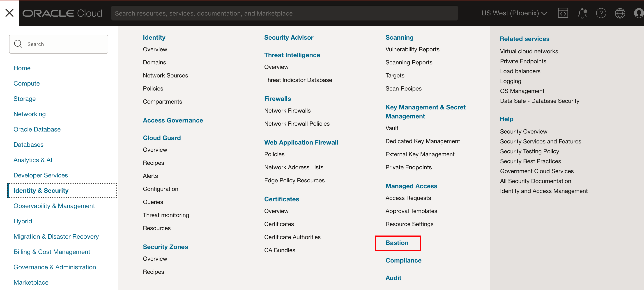Open the user profile avatar icon
The image size is (644, 290).
639,13
